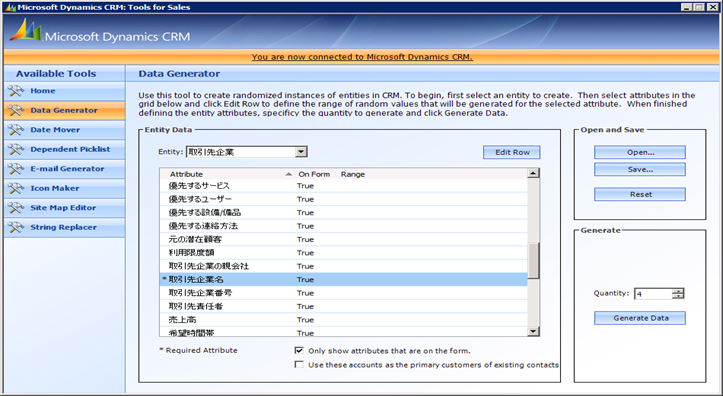Click the tools icon beside Dependent Picklist
Screen dimensions: 723x396
pyautogui.click(x=16, y=149)
